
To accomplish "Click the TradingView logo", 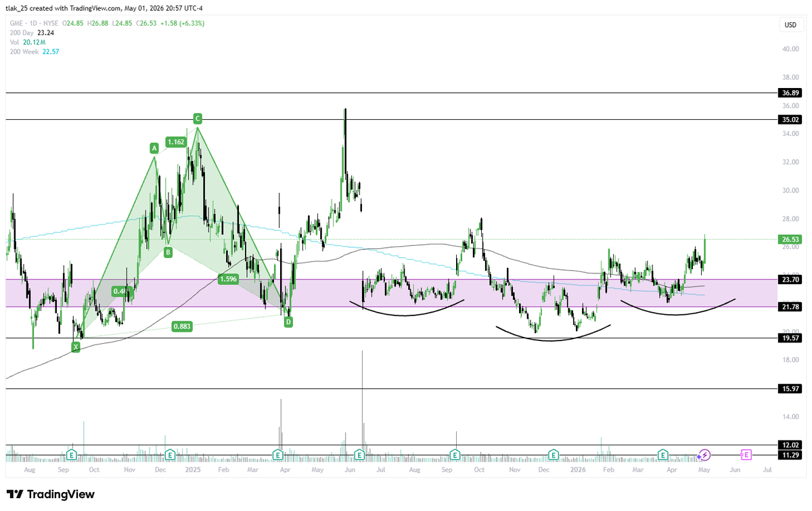I will (x=51, y=495).
